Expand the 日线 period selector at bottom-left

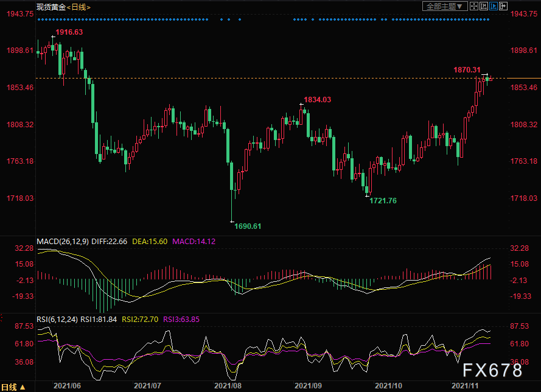coord(13,387)
